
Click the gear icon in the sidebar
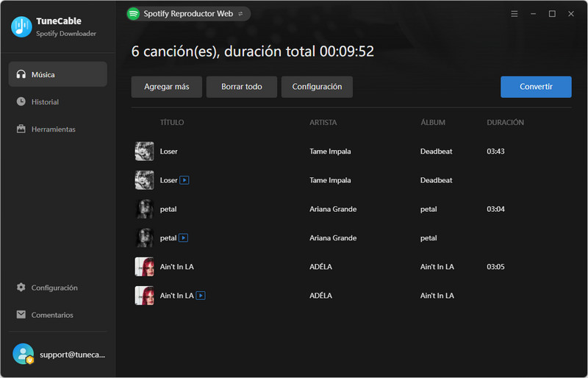(x=21, y=287)
